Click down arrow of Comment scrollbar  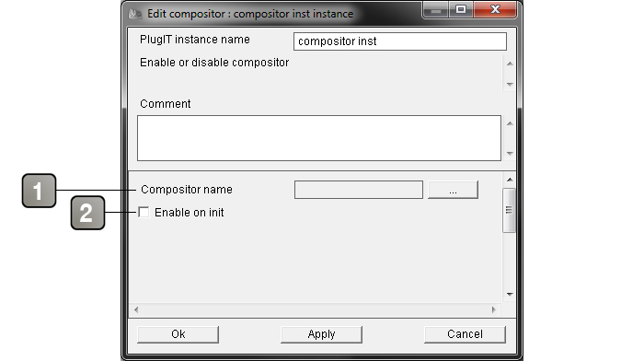pos(510,154)
